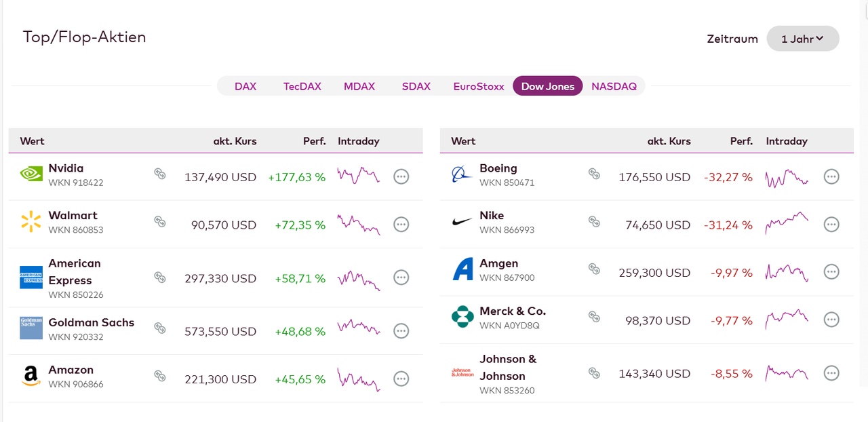The width and height of the screenshot is (868, 422).
Task: Switch to the DAX tab
Action: pos(245,86)
